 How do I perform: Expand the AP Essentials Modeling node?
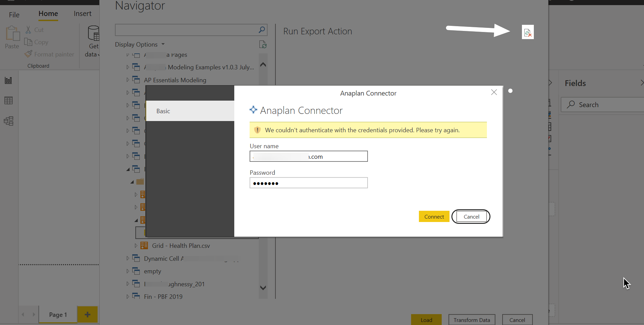[128, 80]
